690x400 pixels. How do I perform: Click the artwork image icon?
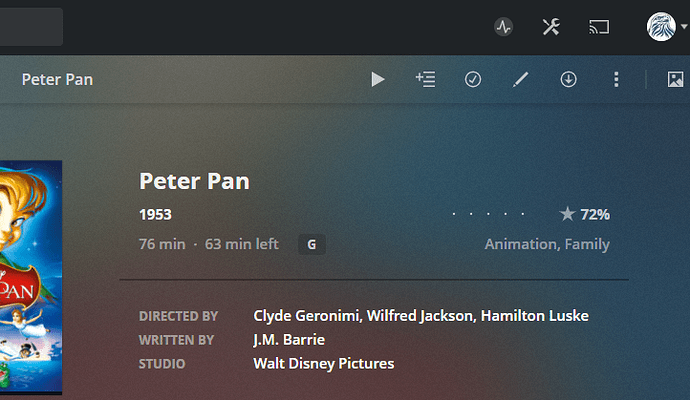point(675,79)
